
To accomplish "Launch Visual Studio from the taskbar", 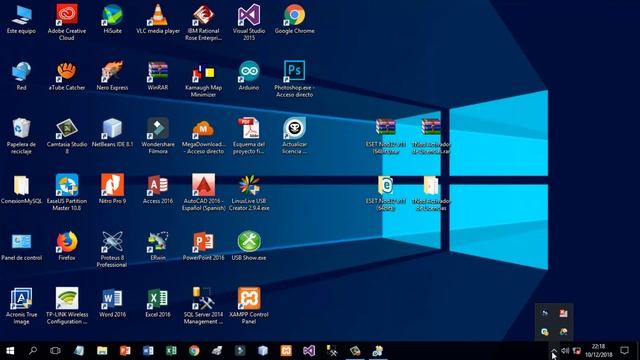I will coord(309,351).
